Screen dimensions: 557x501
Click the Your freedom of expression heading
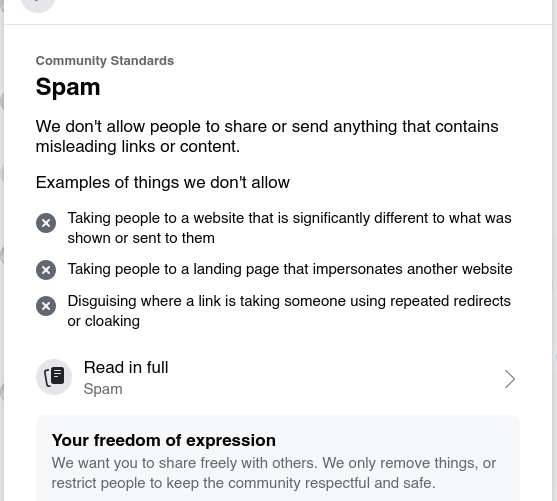pyautogui.click(x=163, y=440)
